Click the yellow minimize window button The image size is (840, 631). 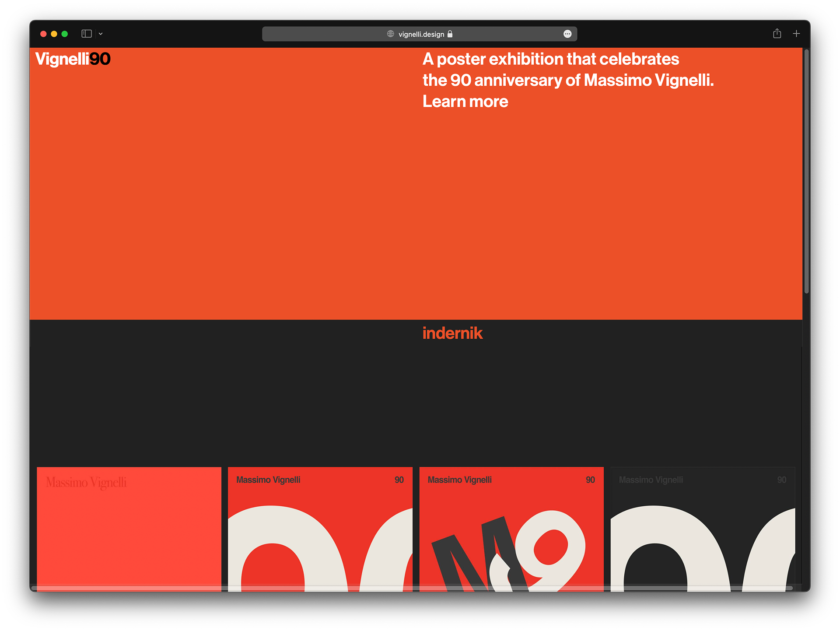pos(54,34)
